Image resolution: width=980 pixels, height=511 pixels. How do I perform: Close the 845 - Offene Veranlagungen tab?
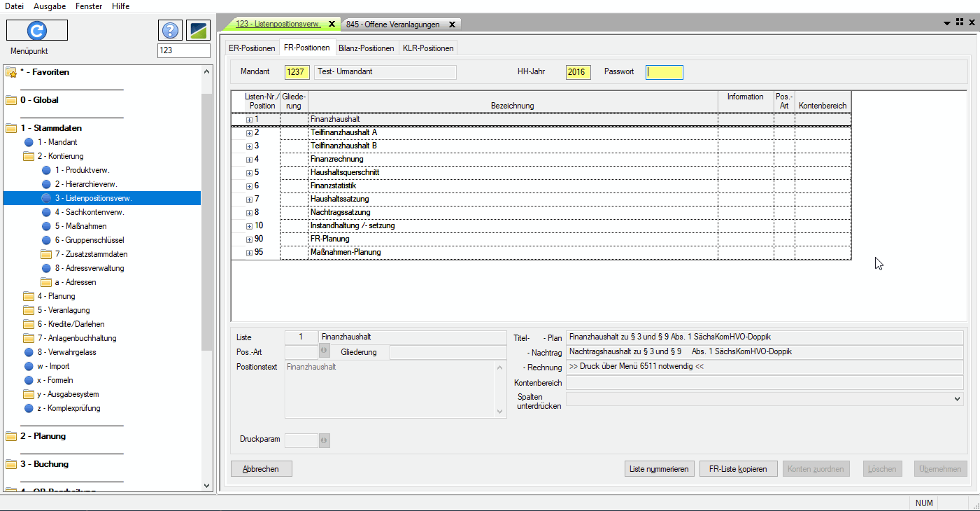pos(452,24)
